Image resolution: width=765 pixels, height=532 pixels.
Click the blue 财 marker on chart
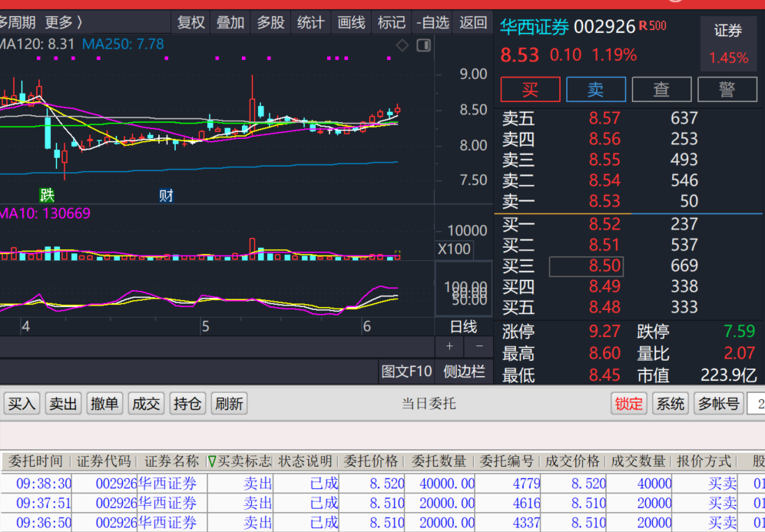point(167,196)
